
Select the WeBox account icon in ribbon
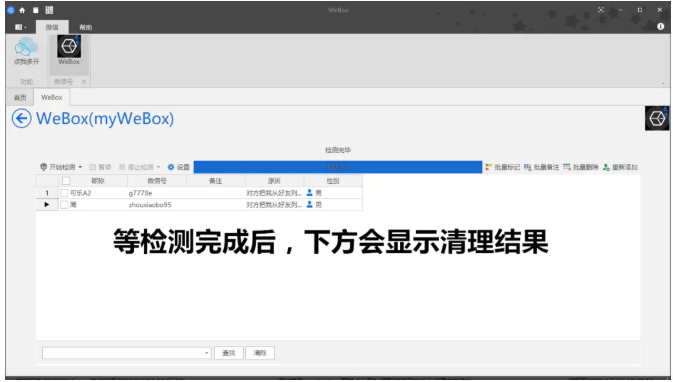(x=69, y=51)
